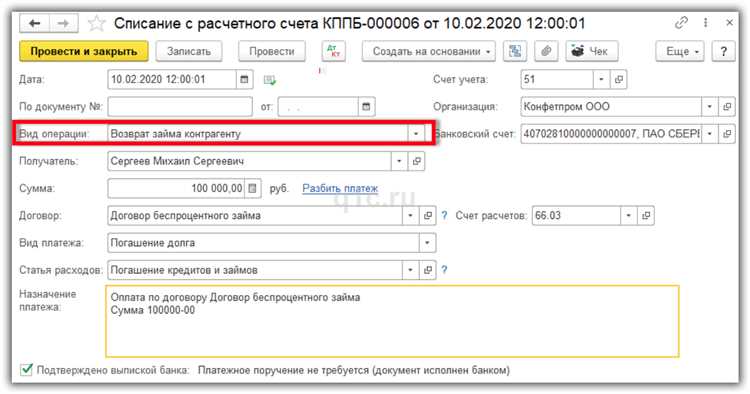Open calculator for the Сумма field
This screenshot has width=750, height=394.
tap(253, 188)
